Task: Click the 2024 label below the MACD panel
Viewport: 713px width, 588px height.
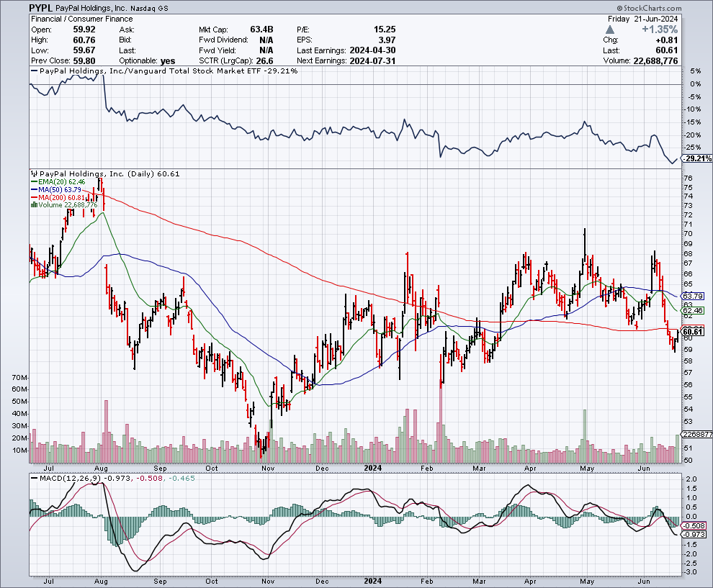Action: [x=373, y=582]
